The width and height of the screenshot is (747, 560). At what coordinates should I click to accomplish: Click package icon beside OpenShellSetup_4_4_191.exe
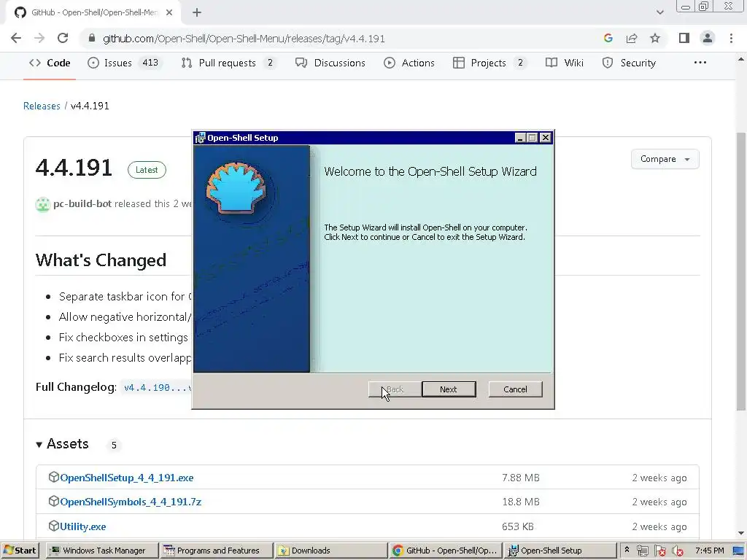[x=54, y=477]
